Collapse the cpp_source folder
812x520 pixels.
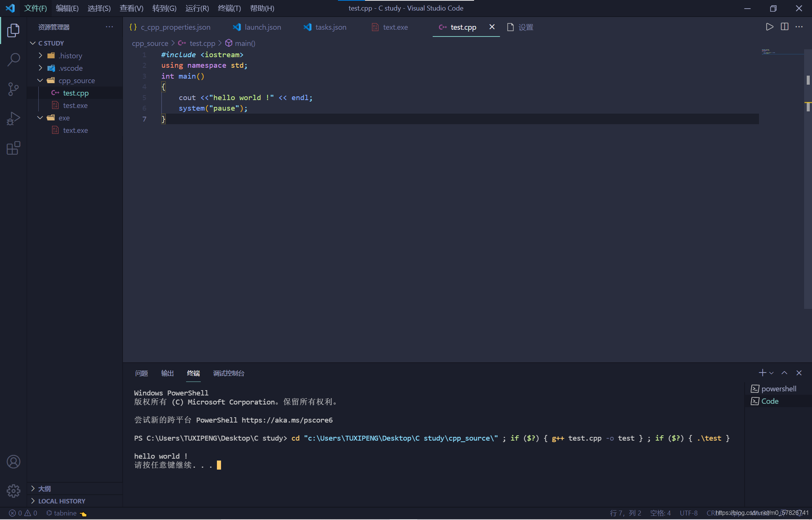[x=40, y=80]
